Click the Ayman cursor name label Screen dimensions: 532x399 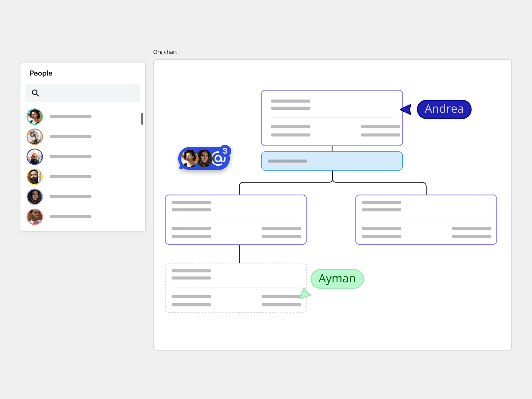[x=337, y=279]
